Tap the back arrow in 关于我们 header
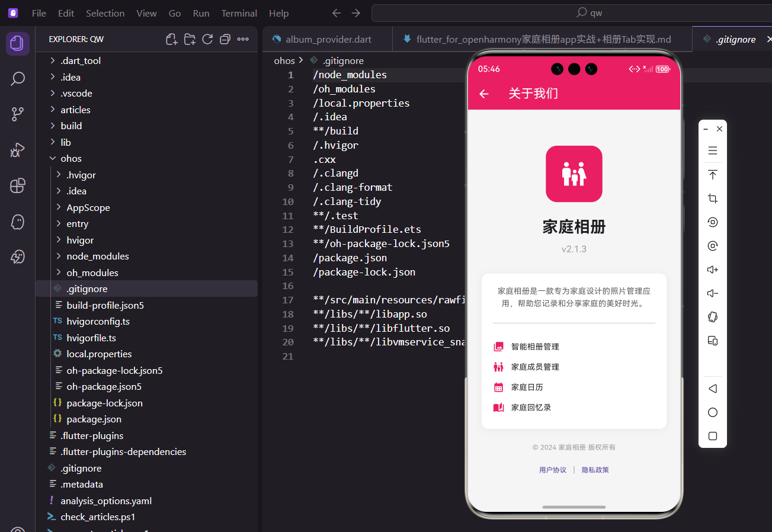 point(484,94)
